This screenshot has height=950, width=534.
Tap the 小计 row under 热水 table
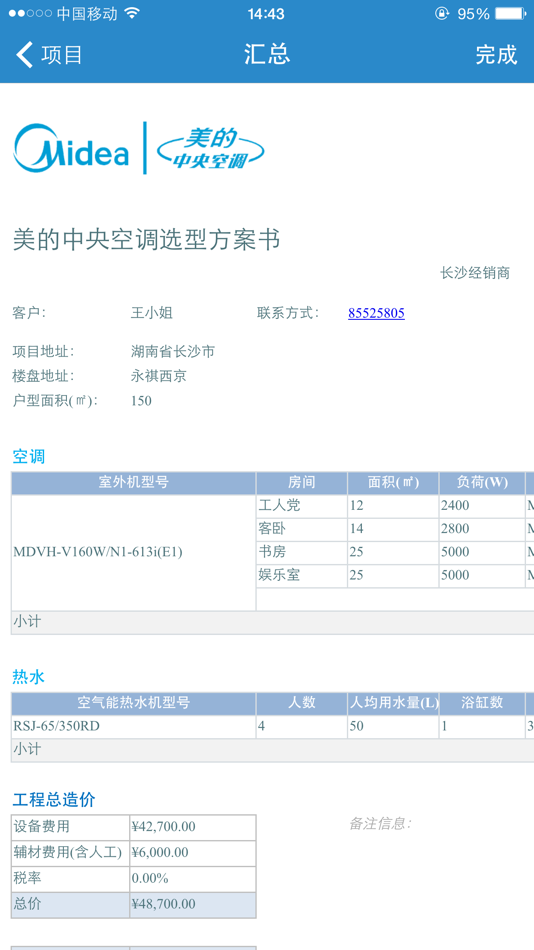273,750
